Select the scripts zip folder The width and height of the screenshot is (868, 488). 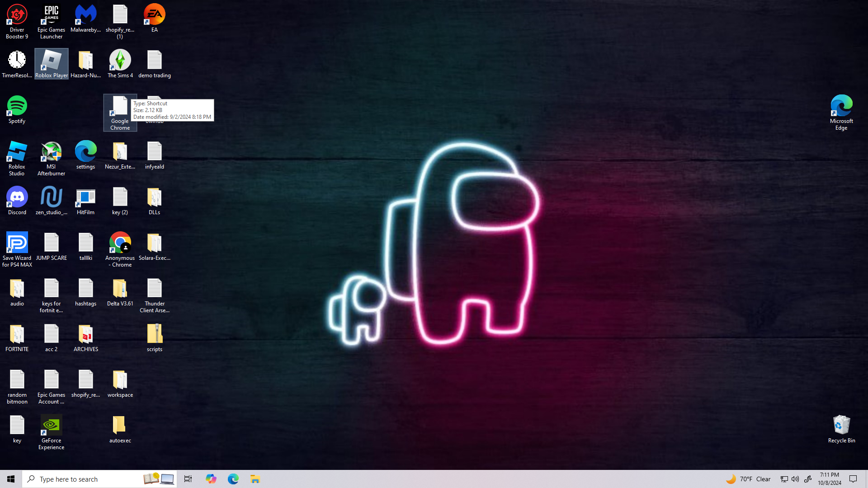pyautogui.click(x=154, y=335)
